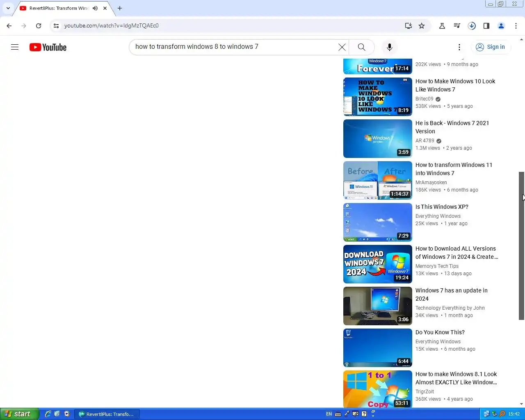
Task: View site information icon in address bar
Action: 56,26
